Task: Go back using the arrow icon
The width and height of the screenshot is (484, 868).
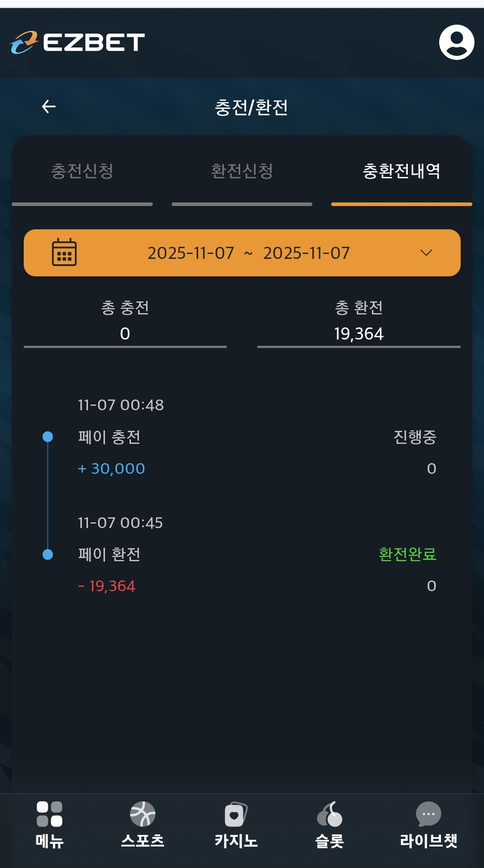Action: coord(49,107)
